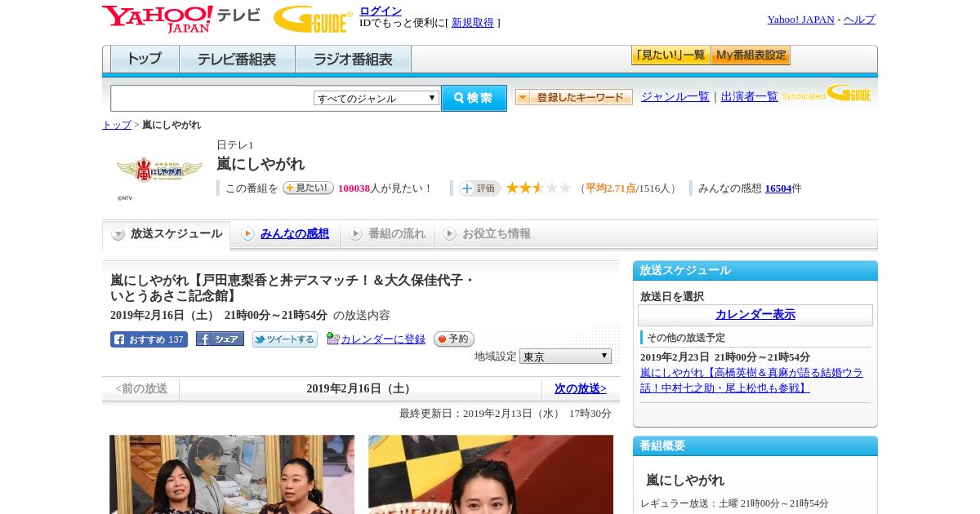
Task: Click the right program photo thumbnail
Action: [x=491, y=474]
